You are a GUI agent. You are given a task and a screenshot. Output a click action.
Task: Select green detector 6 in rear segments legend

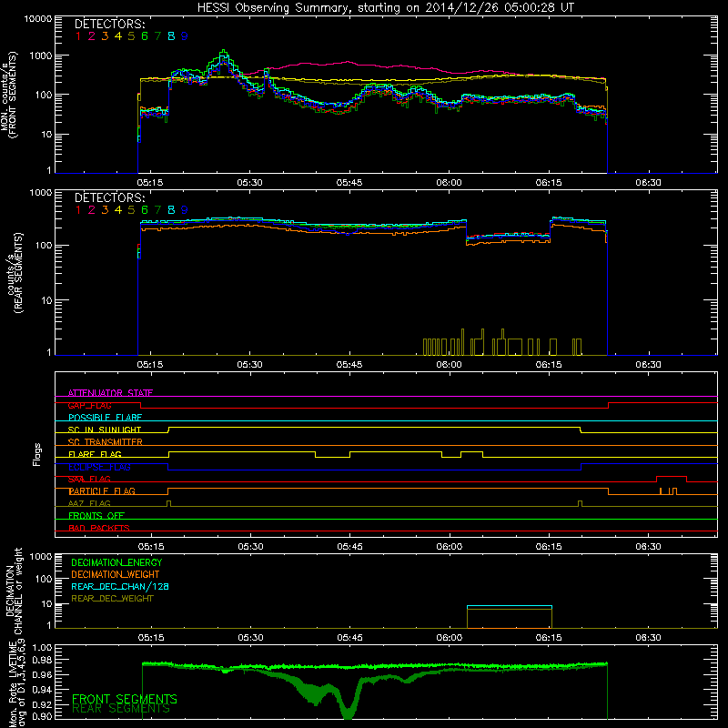tap(145, 210)
